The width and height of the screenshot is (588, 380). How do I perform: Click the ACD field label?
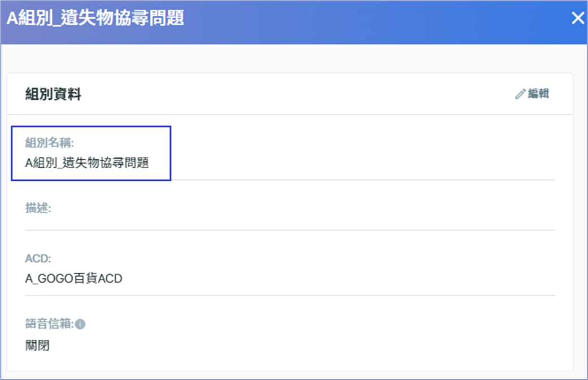point(38,259)
